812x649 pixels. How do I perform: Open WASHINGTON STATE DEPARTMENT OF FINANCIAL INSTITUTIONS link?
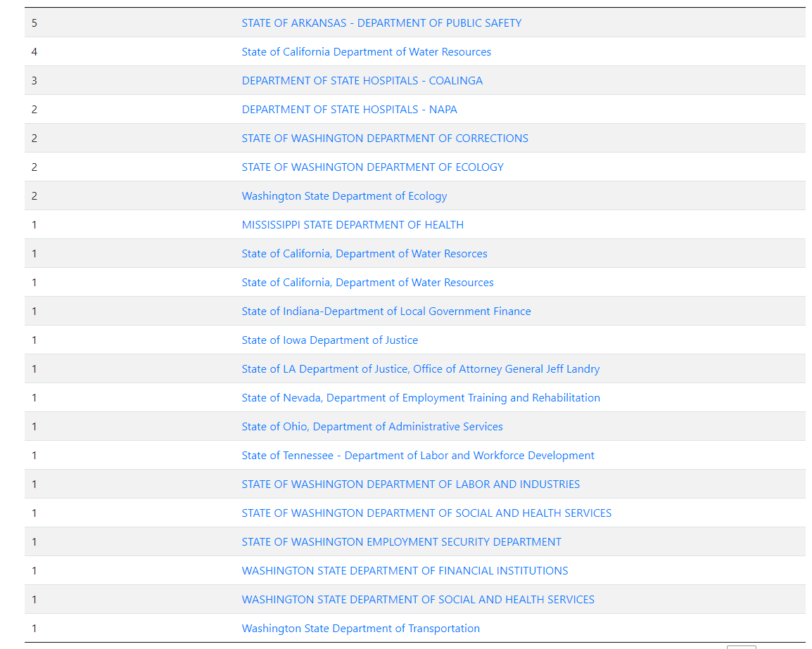[x=405, y=571]
